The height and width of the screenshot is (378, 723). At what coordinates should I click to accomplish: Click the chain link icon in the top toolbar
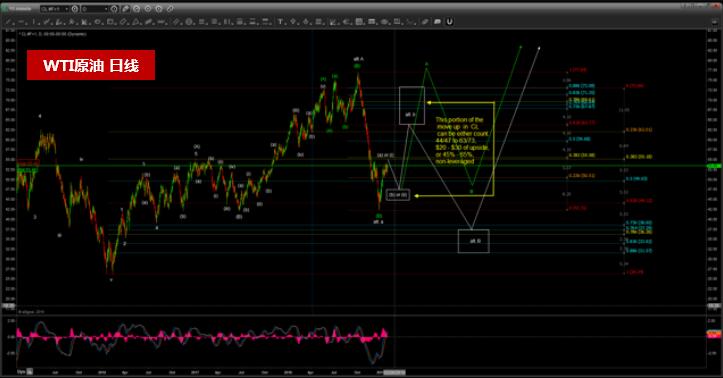[x=170, y=9]
